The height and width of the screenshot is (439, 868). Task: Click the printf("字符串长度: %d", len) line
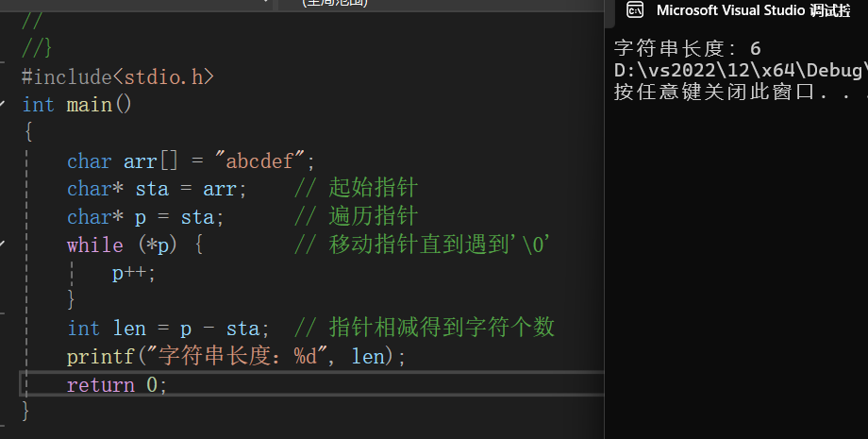236,357
